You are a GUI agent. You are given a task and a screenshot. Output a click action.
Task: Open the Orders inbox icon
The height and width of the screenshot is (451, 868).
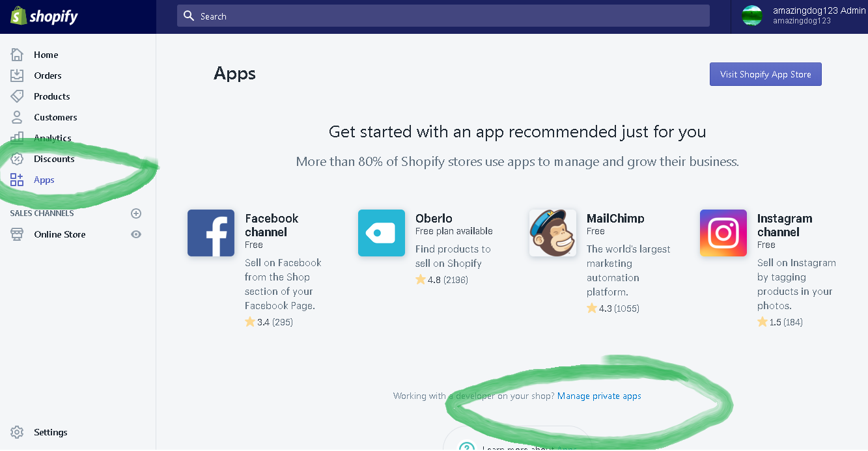click(17, 75)
